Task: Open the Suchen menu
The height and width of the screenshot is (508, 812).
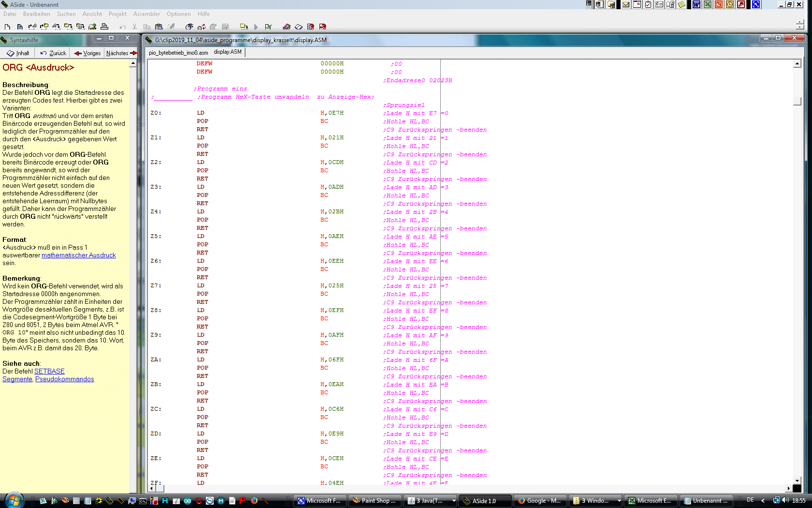Action: pyautogui.click(x=66, y=14)
